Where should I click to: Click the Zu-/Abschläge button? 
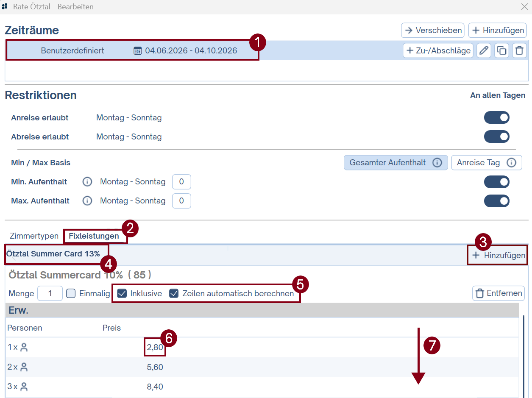[x=438, y=51]
